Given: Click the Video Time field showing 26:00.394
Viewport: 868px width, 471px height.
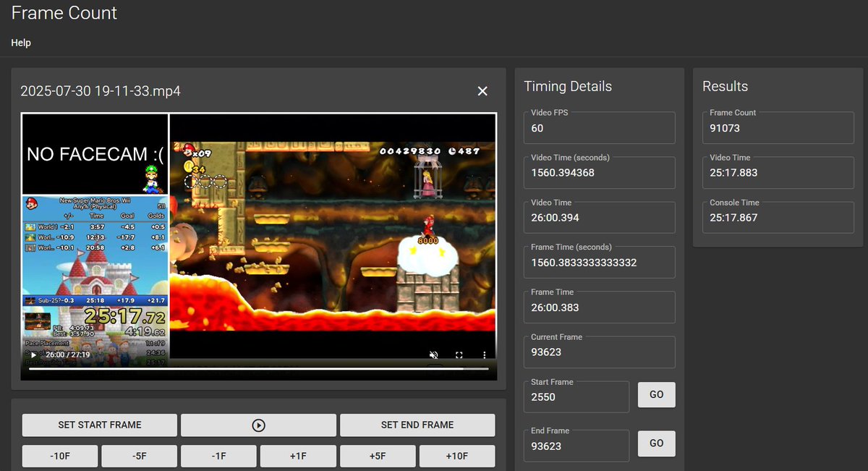Looking at the screenshot, I should (599, 218).
